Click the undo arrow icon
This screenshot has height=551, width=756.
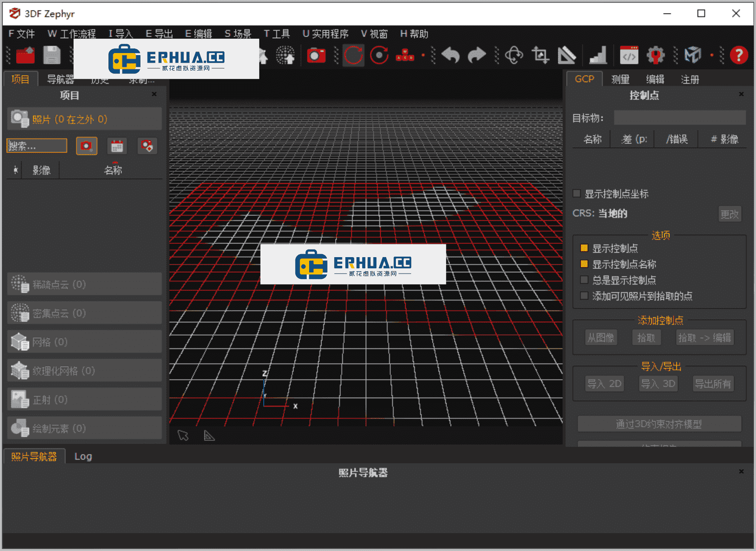(x=450, y=55)
